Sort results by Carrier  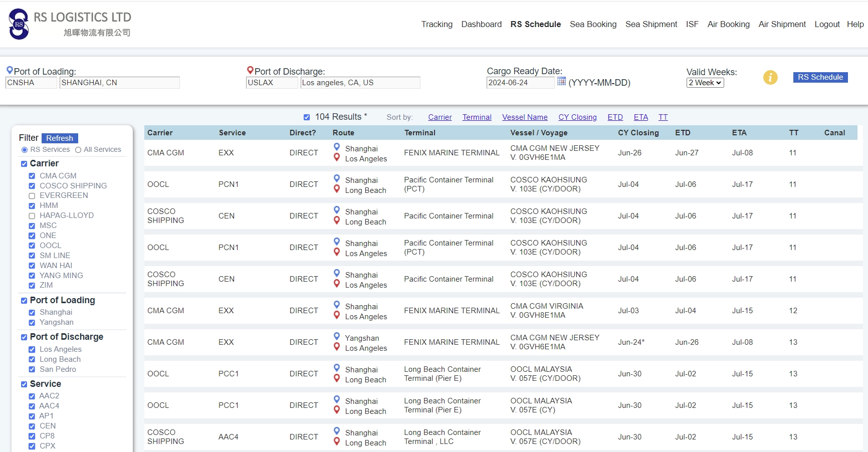(x=440, y=117)
